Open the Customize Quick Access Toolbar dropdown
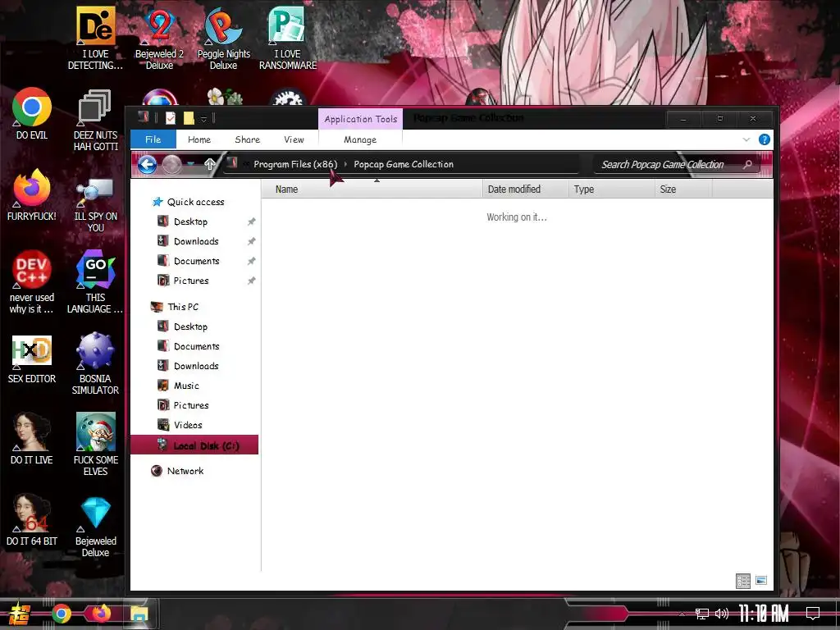The width and height of the screenshot is (840, 630). coord(203,118)
